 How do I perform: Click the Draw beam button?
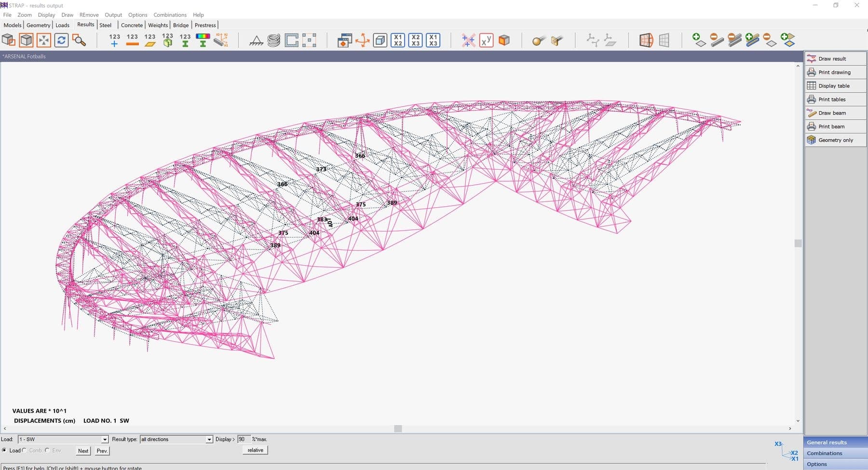(x=835, y=113)
